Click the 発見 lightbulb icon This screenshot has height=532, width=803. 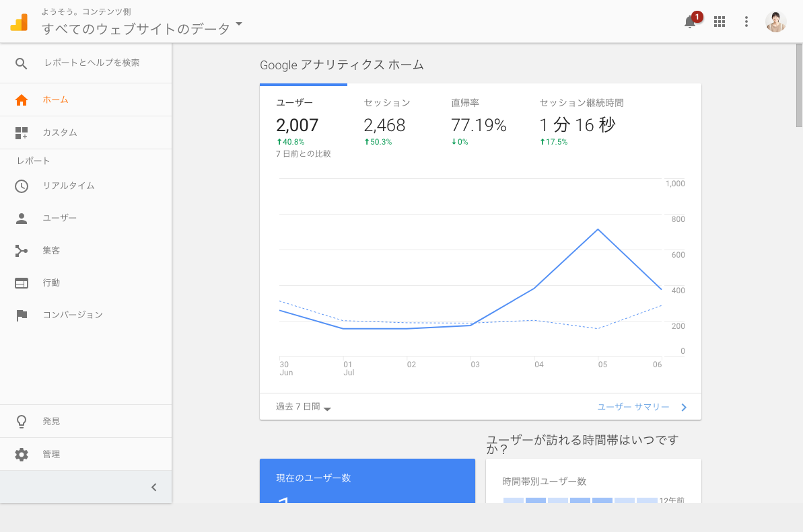pyautogui.click(x=22, y=422)
